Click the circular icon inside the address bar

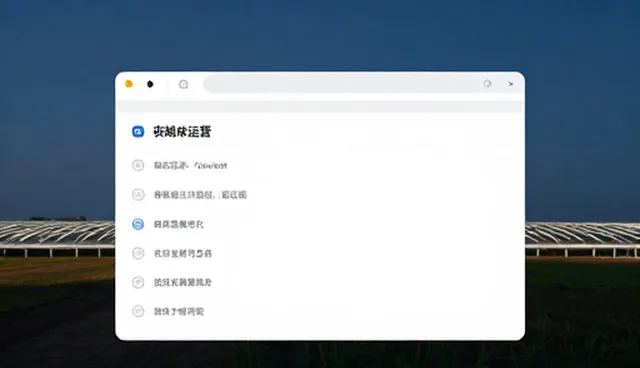[x=487, y=84]
